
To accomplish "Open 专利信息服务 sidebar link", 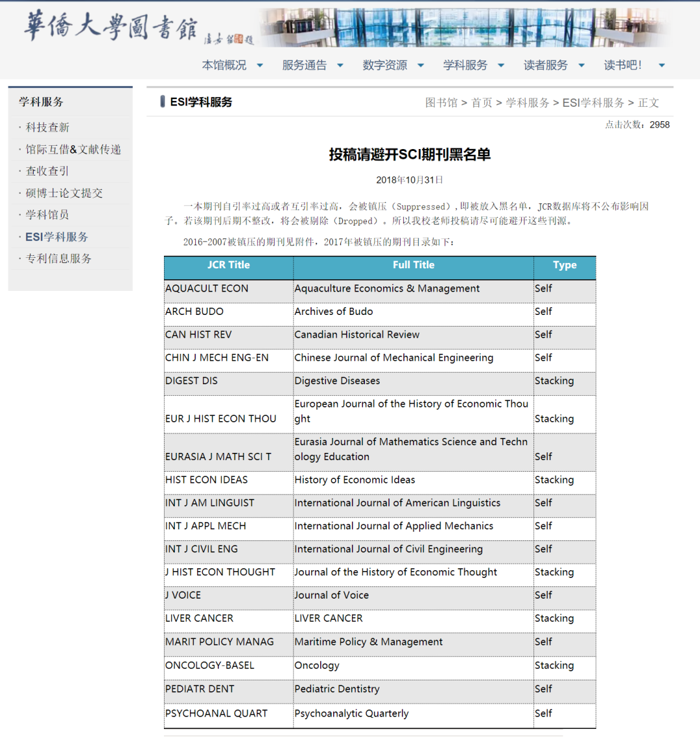I will (58, 259).
